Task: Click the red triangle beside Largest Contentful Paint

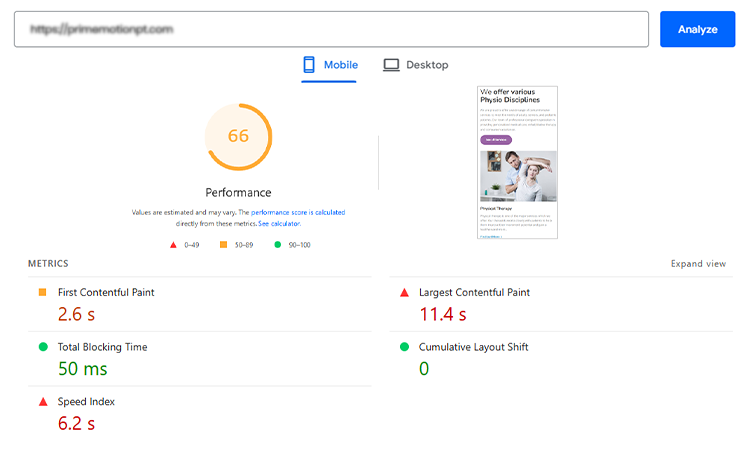Action: click(x=404, y=292)
